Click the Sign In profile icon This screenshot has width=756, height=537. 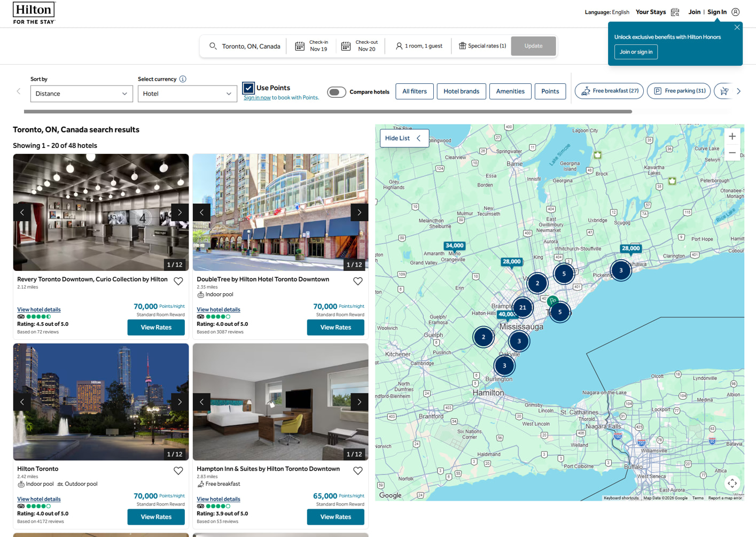point(736,12)
